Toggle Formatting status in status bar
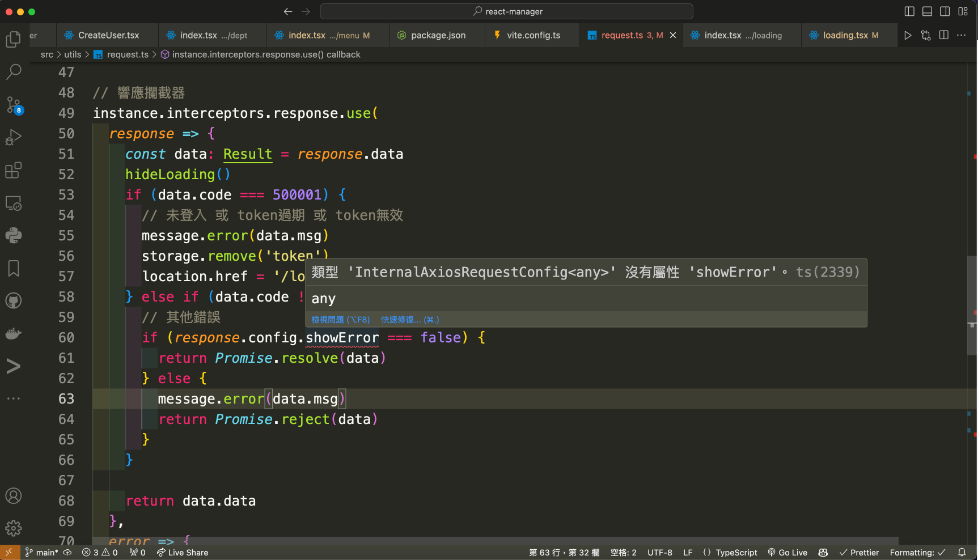 pyautogui.click(x=917, y=553)
